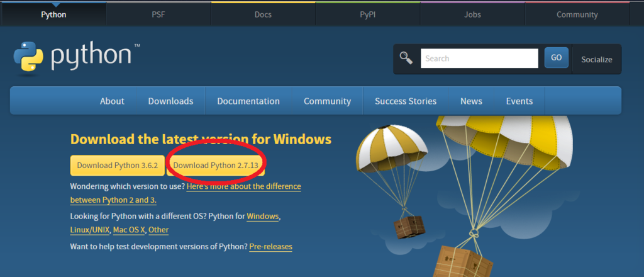This screenshot has width=644, height=277.
Task: Open the News navigation menu
Action: tap(471, 101)
